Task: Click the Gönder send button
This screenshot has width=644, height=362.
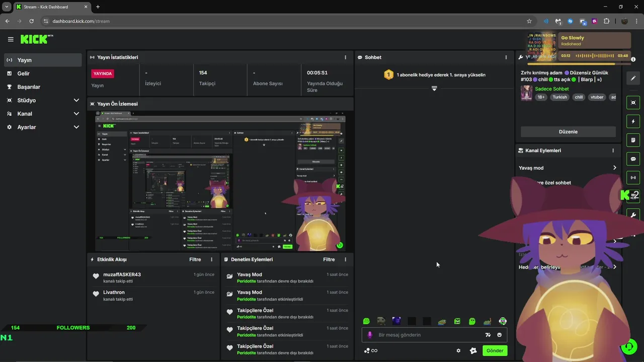Action: point(495,350)
